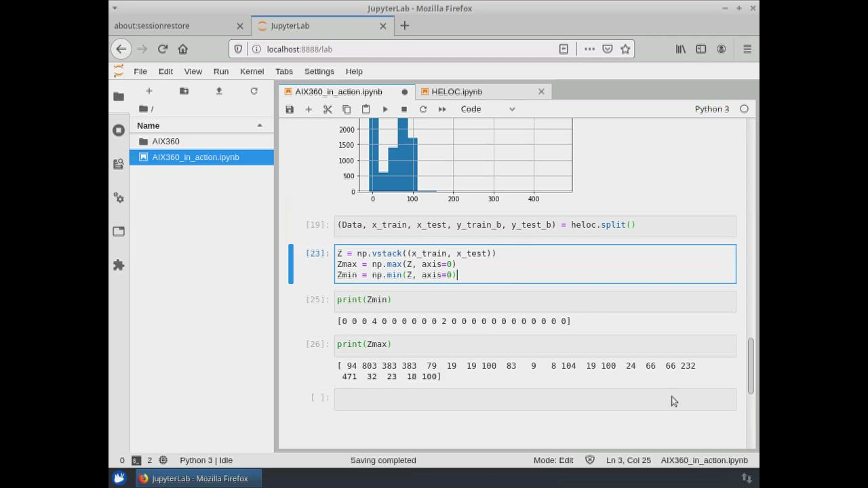Switch to the HELOC.ipynb tab

tap(456, 91)
